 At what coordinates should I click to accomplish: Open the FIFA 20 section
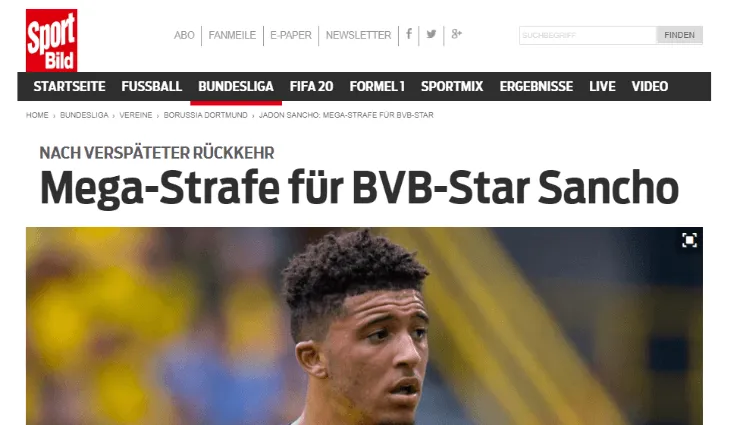[311, 86]
